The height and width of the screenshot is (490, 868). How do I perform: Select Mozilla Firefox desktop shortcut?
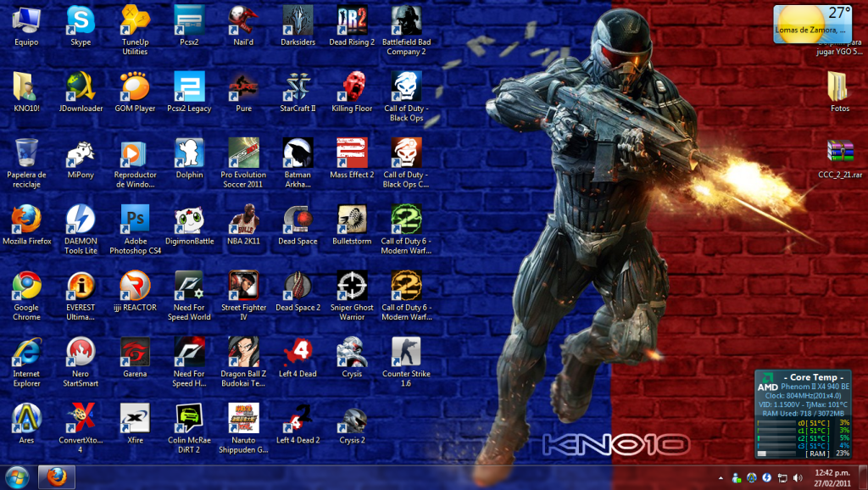(x=26, y=226)
